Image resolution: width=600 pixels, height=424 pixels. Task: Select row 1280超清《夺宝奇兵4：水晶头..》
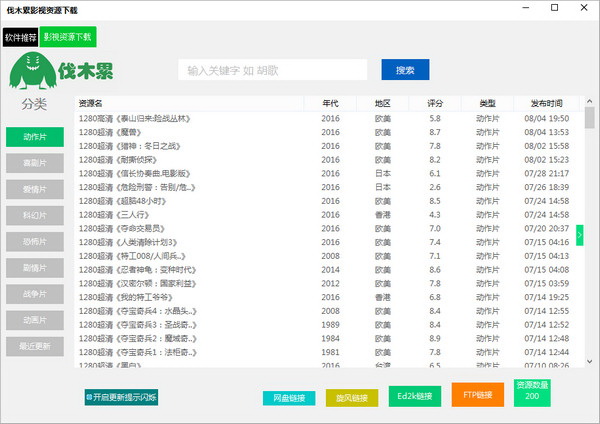point(329,311)
